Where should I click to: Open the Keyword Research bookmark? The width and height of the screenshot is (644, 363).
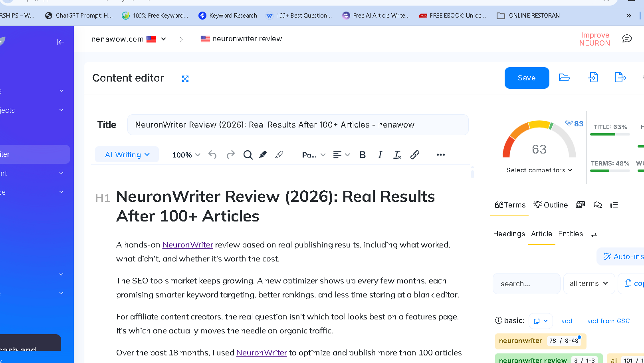[x=228, y=16]
